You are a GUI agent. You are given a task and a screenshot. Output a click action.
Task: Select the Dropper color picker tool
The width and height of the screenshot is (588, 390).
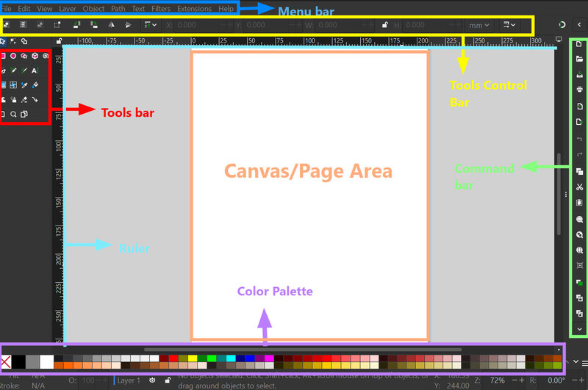pos(24,85)
